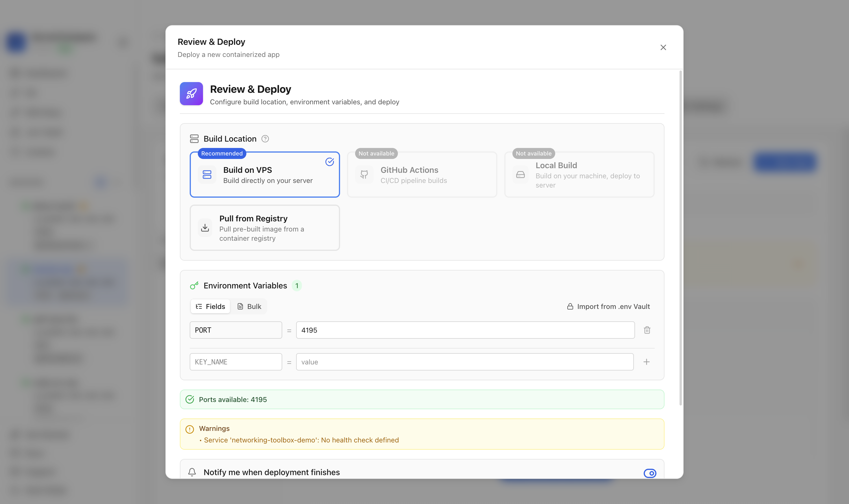Switch to the Fields tab

tap(210, 306)
